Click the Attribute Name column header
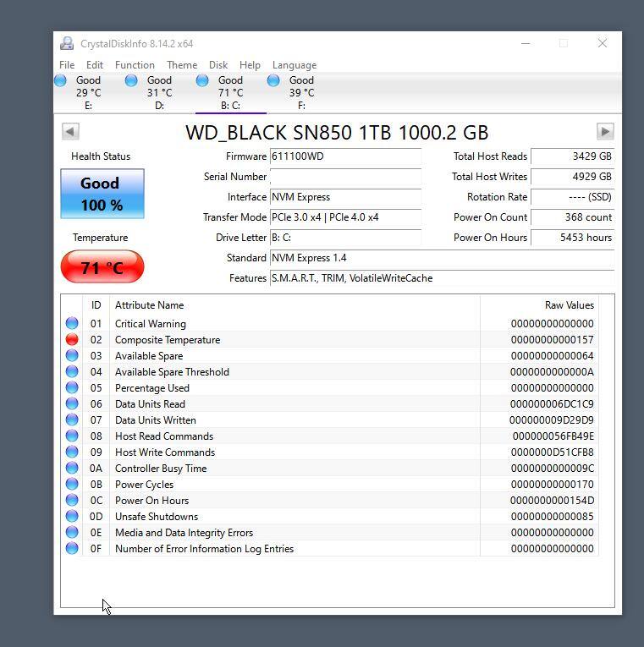Viewport: 644px width, 647px height. (294, 305)
